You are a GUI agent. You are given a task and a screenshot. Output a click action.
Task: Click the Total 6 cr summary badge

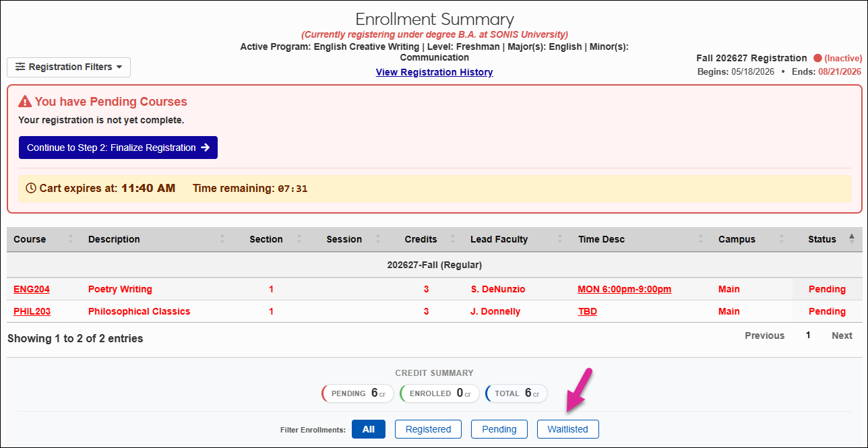coord(516,393)
